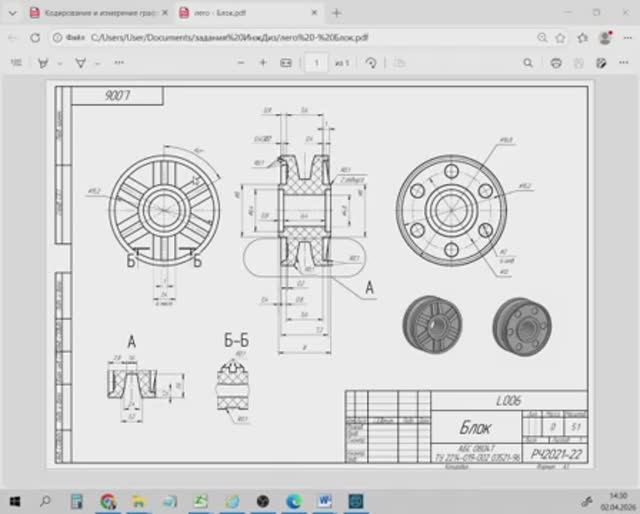Rotate the PDF page

pos(371,63)
